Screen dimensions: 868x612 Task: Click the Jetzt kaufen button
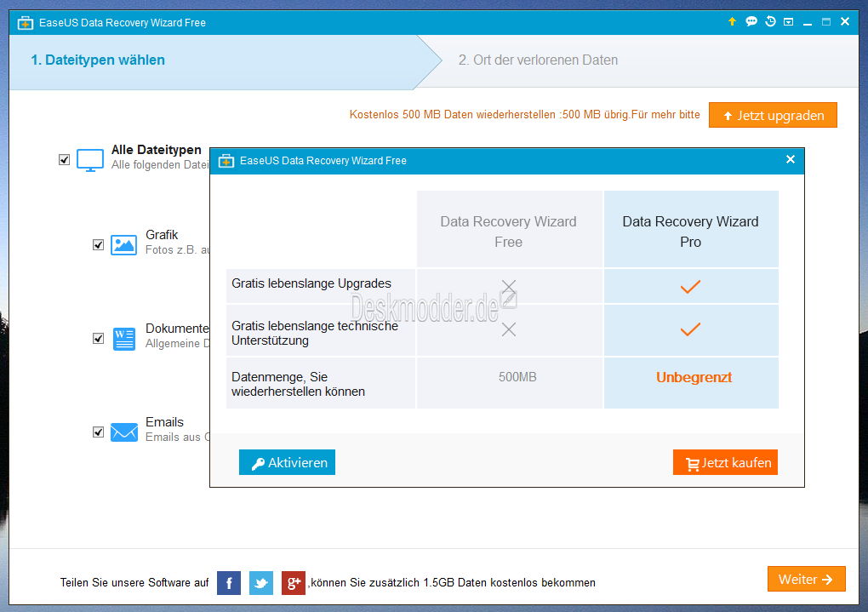[x=725, y=462]
